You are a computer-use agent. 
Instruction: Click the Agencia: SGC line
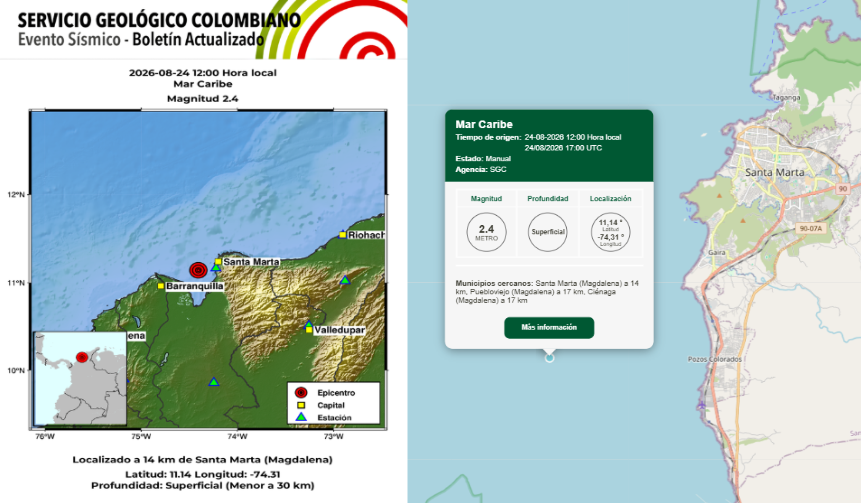click(481, 169)
